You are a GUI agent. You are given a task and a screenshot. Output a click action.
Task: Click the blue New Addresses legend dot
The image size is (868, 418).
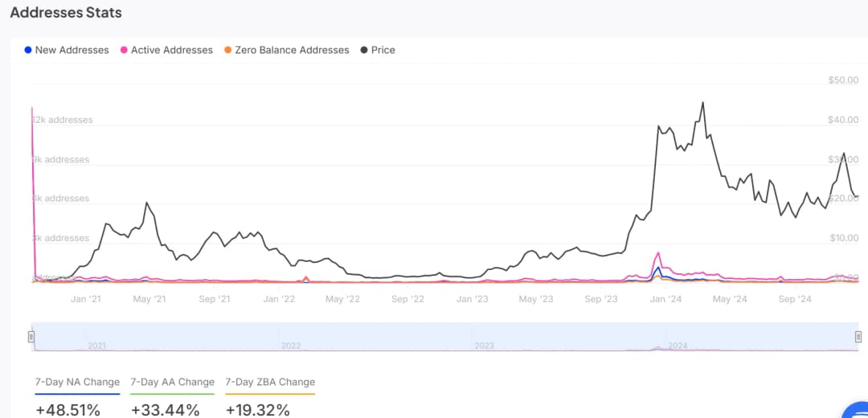pyautogui.click(x=29, y=50)
